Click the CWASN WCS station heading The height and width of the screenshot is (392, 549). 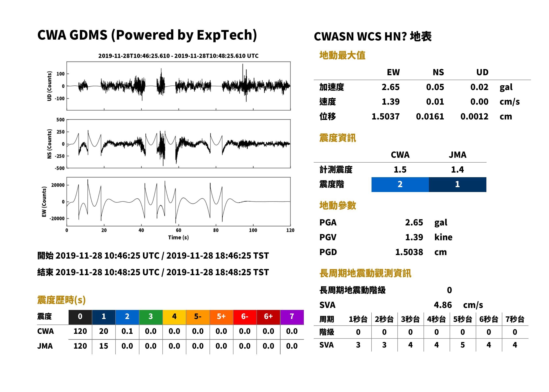click(x=372, y=37)
